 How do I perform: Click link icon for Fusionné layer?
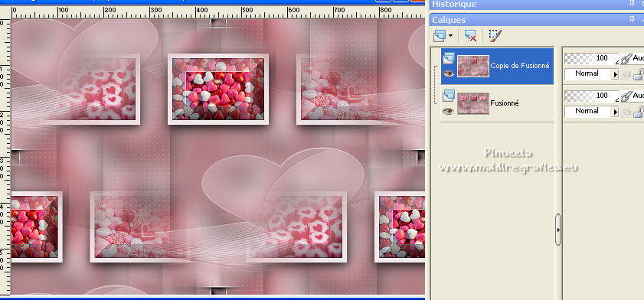click(x=626, y=96)
